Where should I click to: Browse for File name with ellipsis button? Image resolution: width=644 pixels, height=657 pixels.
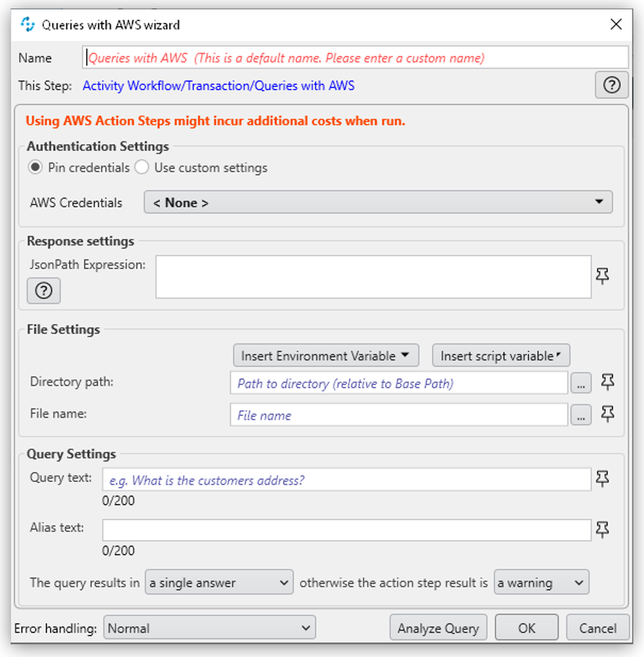tap(581, 415)
